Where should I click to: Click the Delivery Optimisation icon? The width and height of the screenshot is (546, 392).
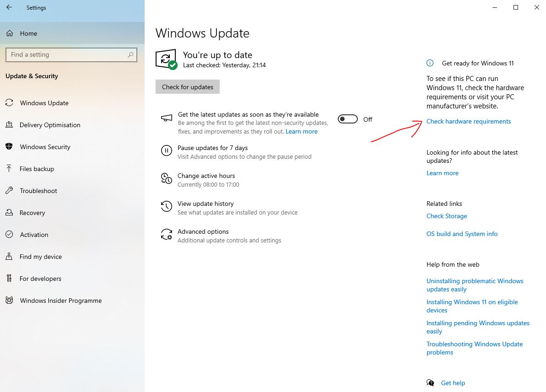point(10,124)
